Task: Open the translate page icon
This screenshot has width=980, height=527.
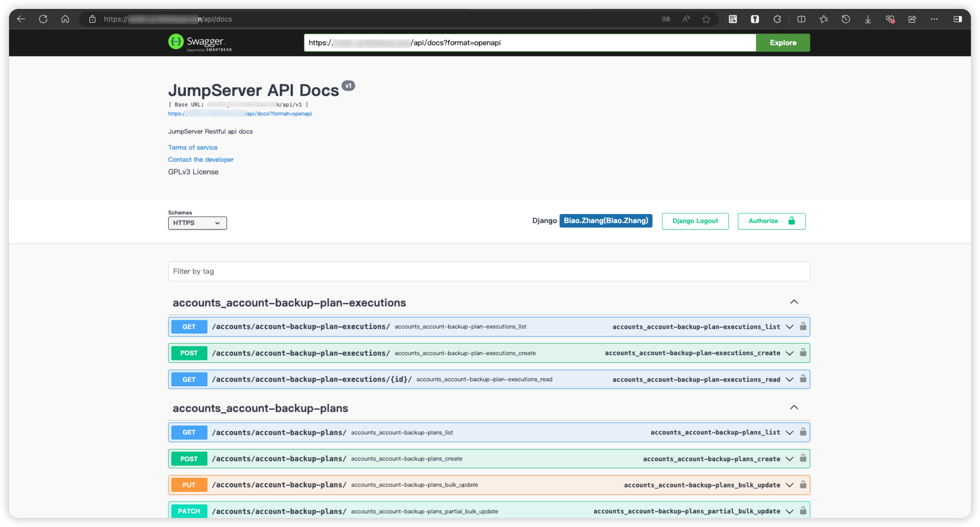Action: pos(666,19)
